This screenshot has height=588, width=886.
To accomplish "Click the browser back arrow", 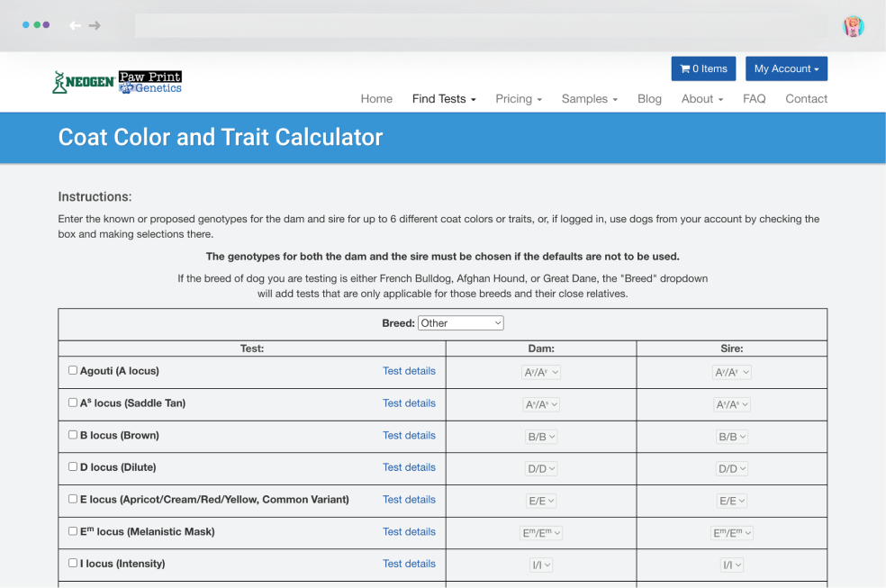I will tap(76, 25).
